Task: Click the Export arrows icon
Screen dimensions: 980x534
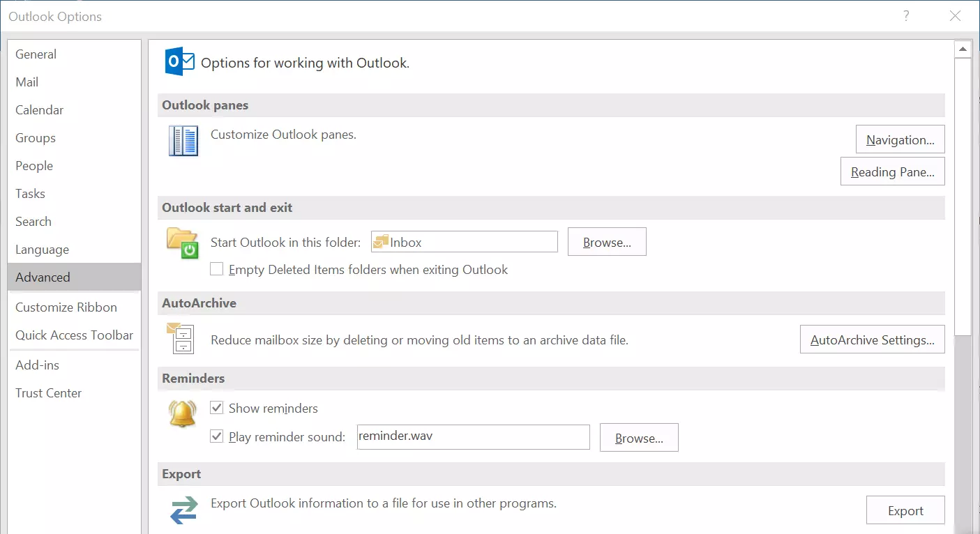Action: pos(182,509)
